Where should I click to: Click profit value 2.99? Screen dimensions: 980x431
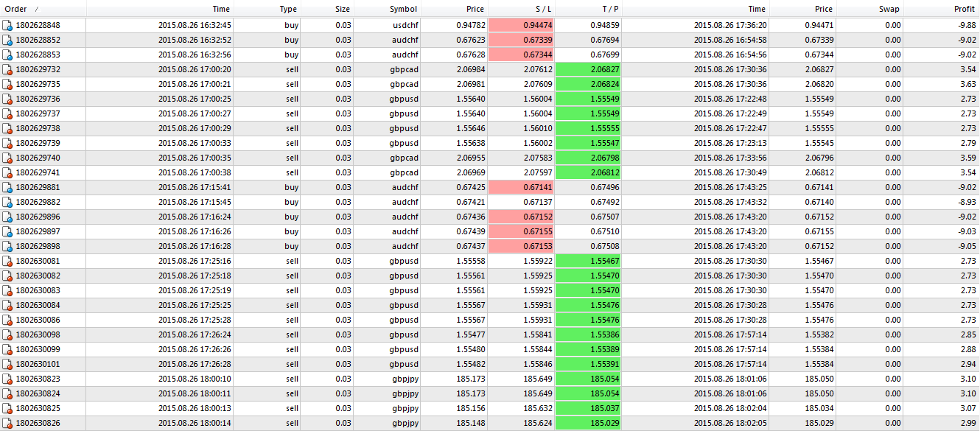(x=967, y=423)
